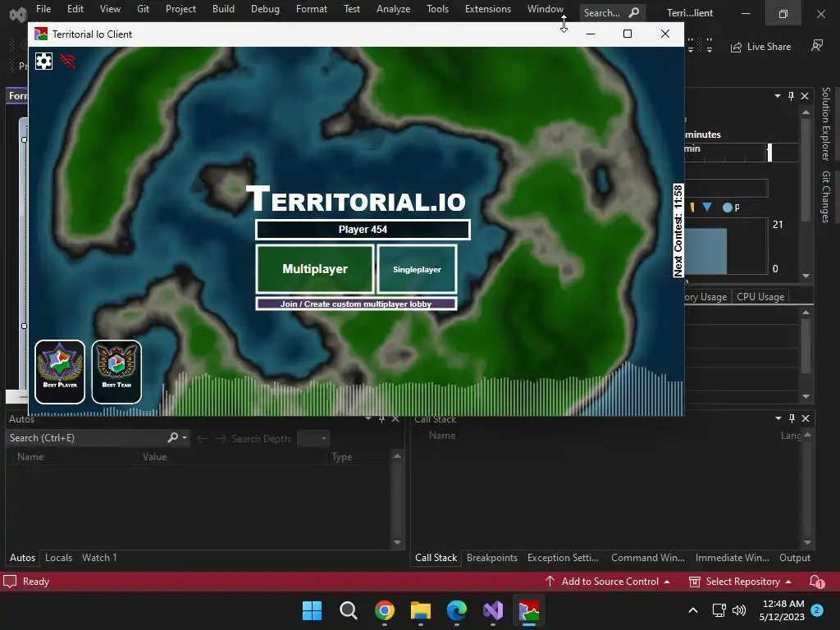The width and height of the screenshot is (840, 630).
Task: Open the Edit menu
Action: coord(75,9)
